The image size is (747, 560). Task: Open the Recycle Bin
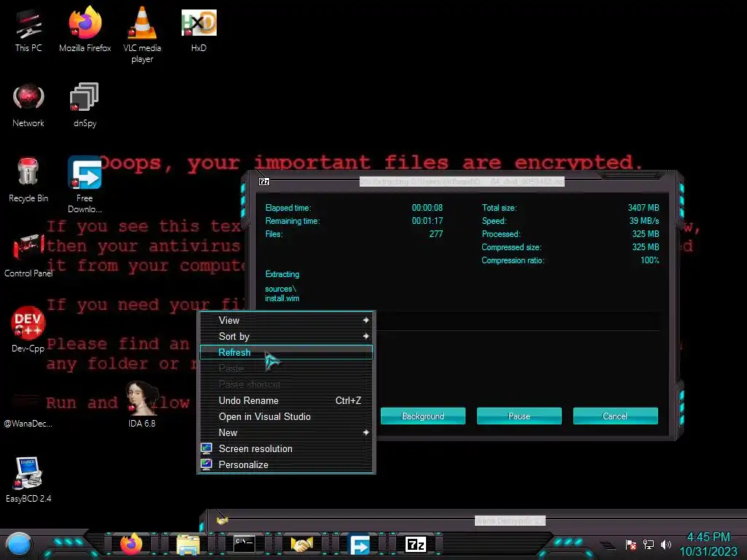pos(28,180)
